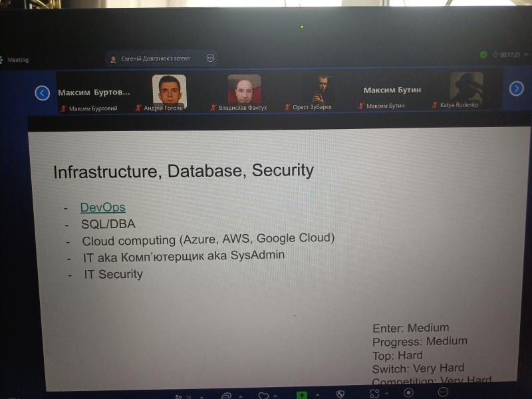Click muted mic icon beside Максим Буртовий

pos(63,108)
